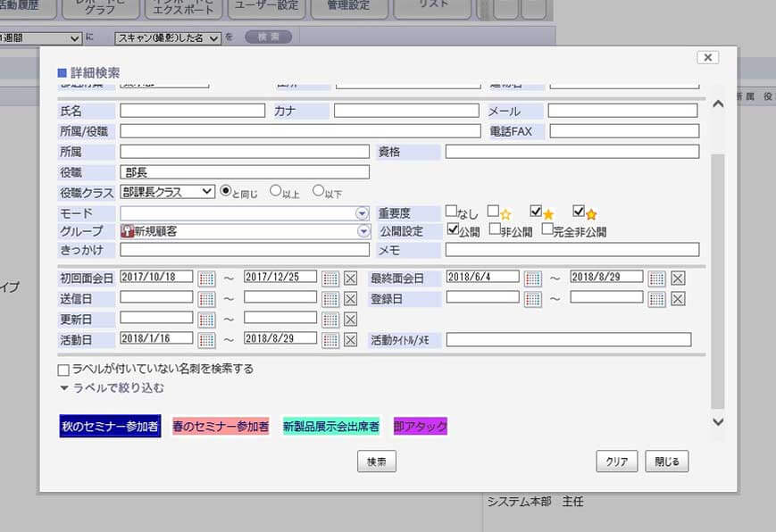Select the と同じ radio option
The width and height of the screenshot is (776, 532).
[x=226, y=190]
